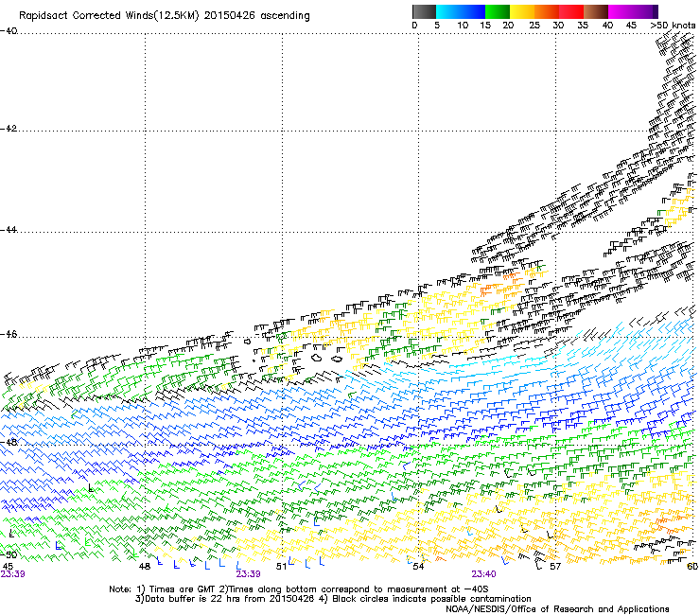The height and width of the screenshot is (615, 700).
Task: Pick the orange 25-30 knots legend segment
Action: point(547,11)
